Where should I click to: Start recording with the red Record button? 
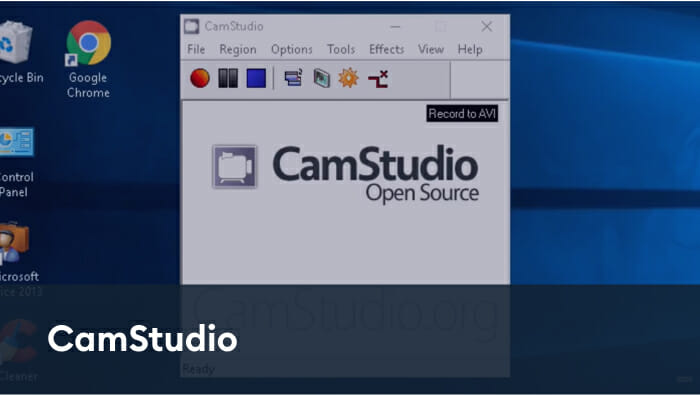click(200, 78)
